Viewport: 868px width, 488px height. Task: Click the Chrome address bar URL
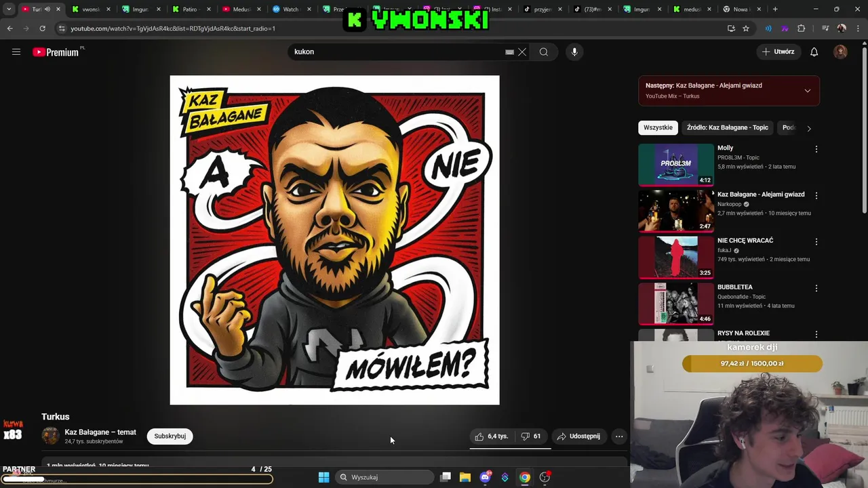point(173,28)
